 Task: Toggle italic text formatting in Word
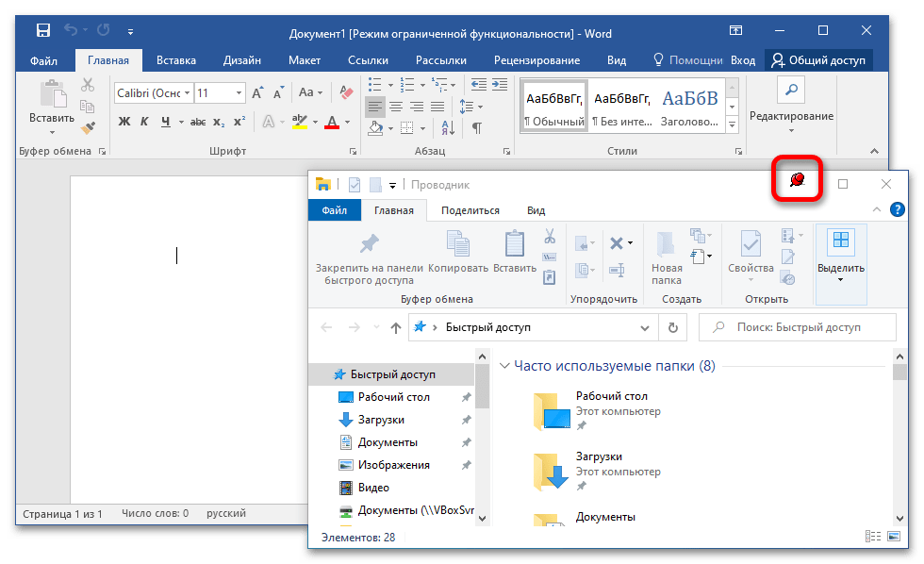[x=144, y=122]
